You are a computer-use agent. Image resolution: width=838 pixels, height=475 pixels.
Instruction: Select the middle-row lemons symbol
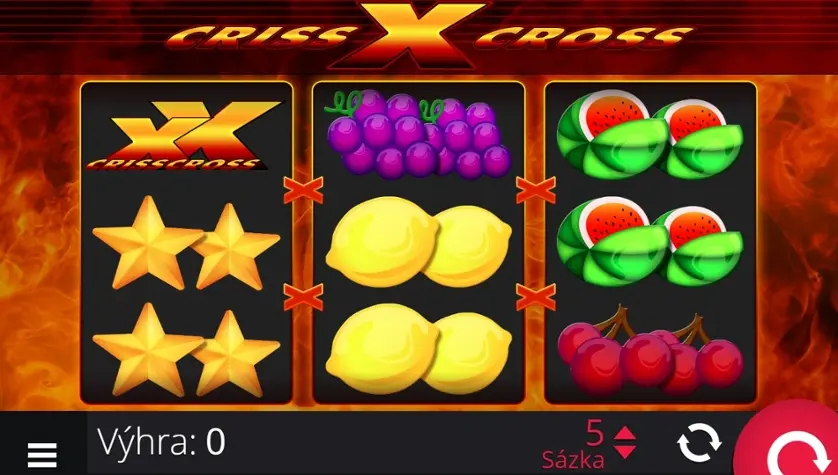click(x=418, y=242)
